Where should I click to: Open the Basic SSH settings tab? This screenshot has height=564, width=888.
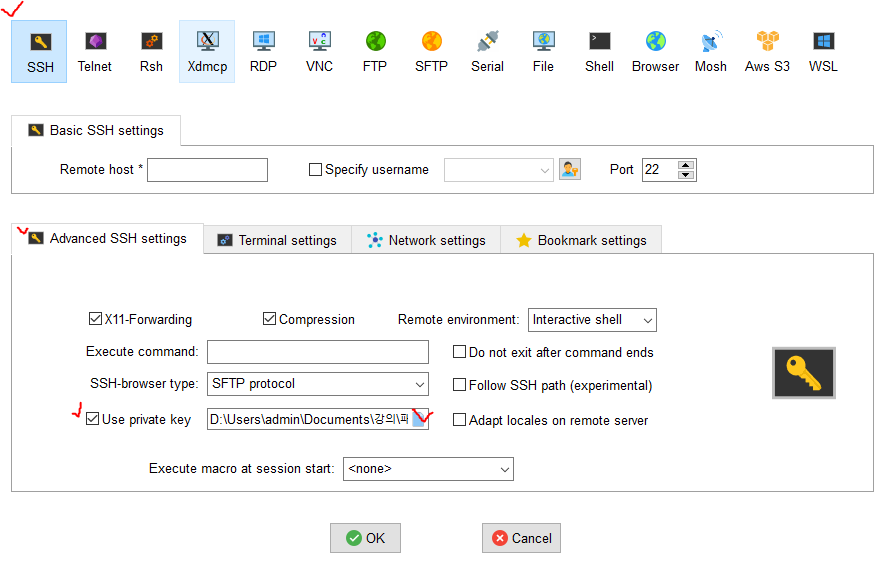96,130
